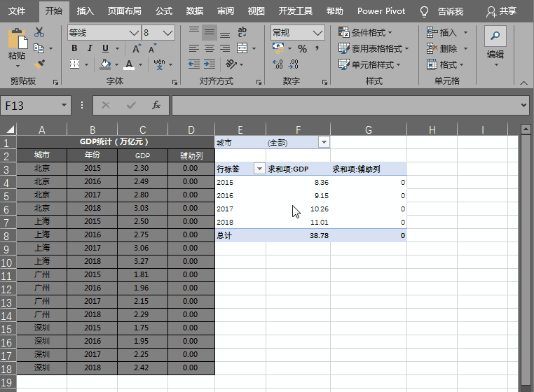Toggle Italic formatting
Viewport: 534px width, 392px height.
(90, 48)
